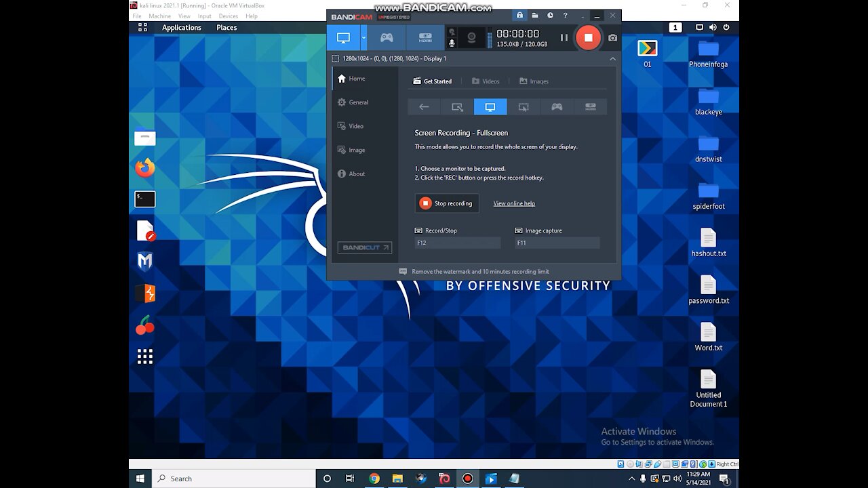Select the HDMI device icon in Get Started row
868x488 pixels.
tap(590, 107)
